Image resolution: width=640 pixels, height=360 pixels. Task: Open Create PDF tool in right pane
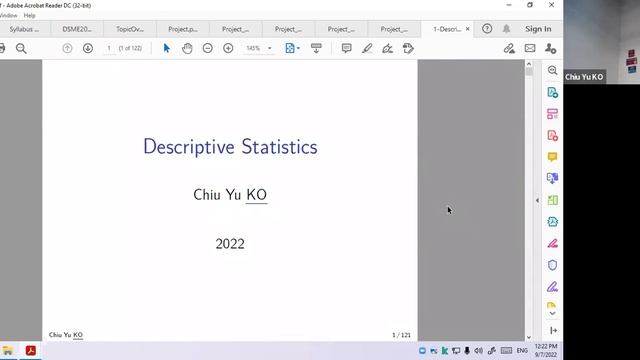point(552,136)
